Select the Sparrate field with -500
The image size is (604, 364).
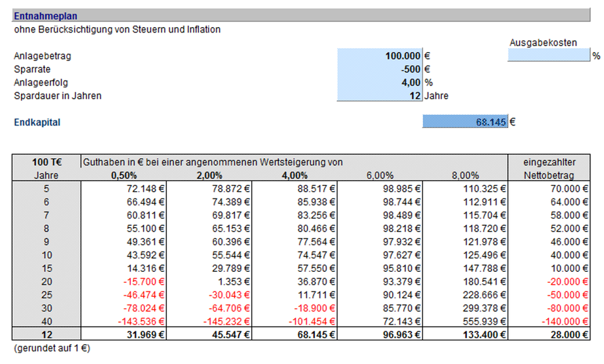[379, 69]
